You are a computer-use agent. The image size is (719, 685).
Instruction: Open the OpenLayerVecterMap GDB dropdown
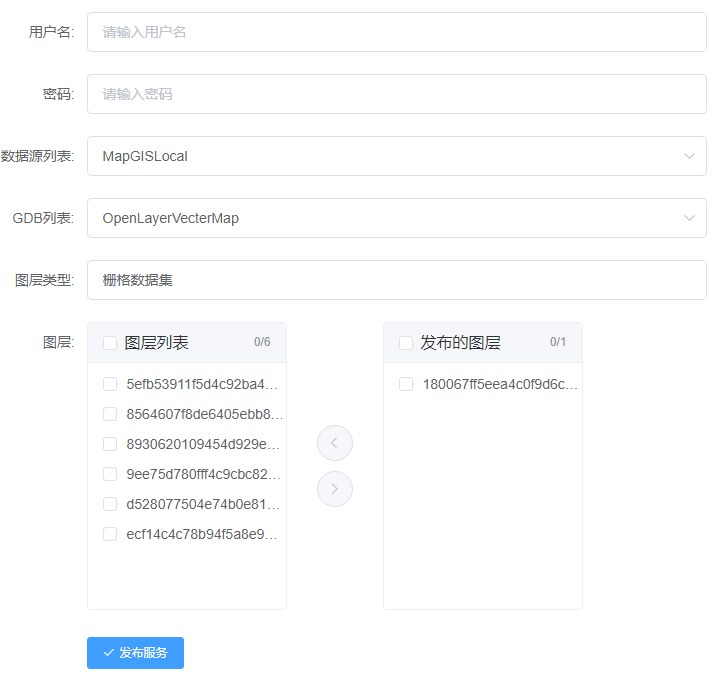[x=397, y=218]
